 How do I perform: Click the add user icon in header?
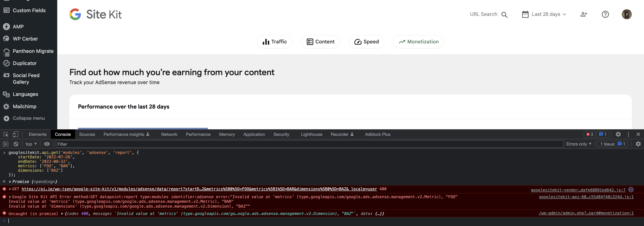point(584,14)
